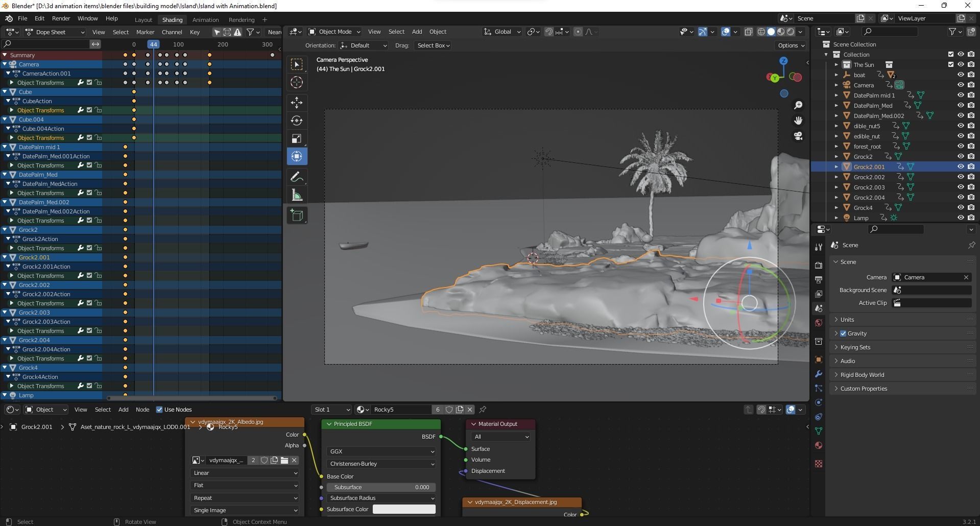980x526 pixels.
Task: Open the World properties tab
Action: tap(819, 323)
